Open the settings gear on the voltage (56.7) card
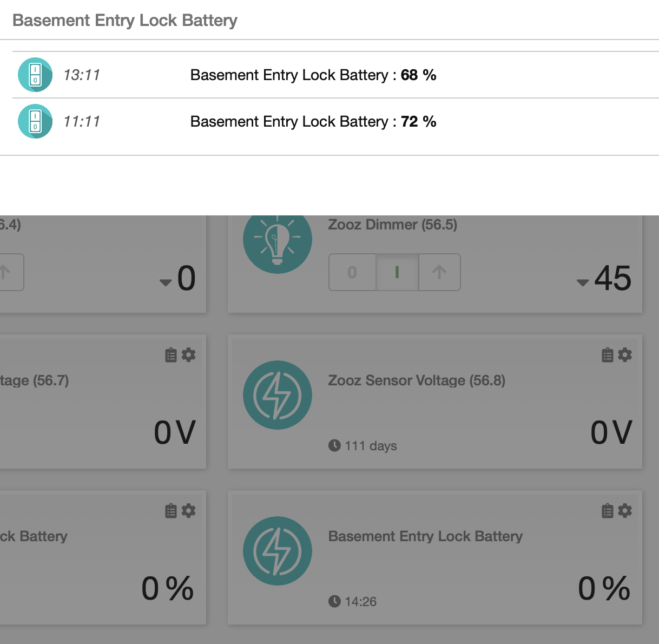The image size is (659, 644). 188,355
